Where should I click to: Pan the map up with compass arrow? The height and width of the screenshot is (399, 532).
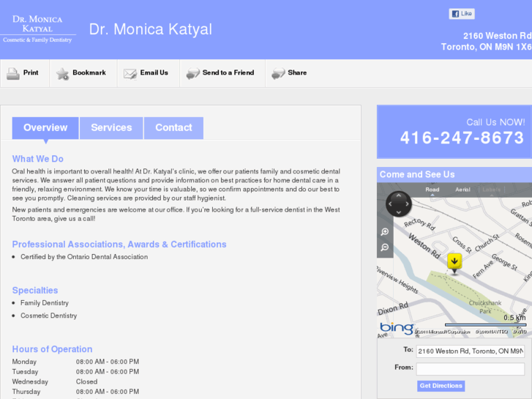[x=399, y=195]
